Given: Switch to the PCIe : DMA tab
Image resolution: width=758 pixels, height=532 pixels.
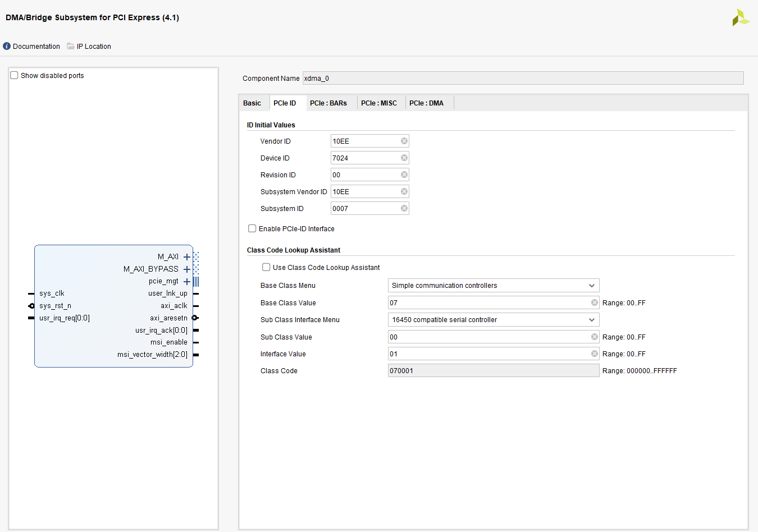Looking at the screenshot, I should click(427, 103).
